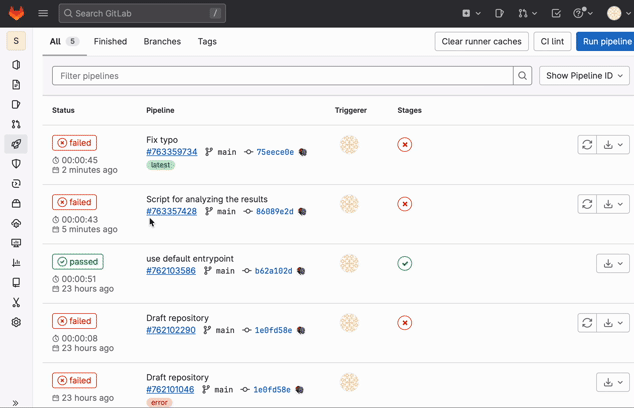The image size is (634, 408).
Task: Open Infrastructure in the sidebar
Action: (16, 223)
